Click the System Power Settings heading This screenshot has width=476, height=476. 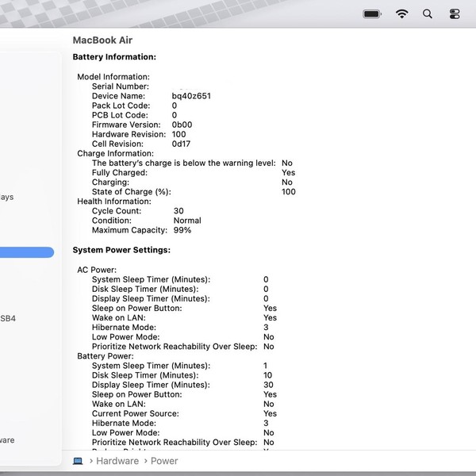[121, 250]
